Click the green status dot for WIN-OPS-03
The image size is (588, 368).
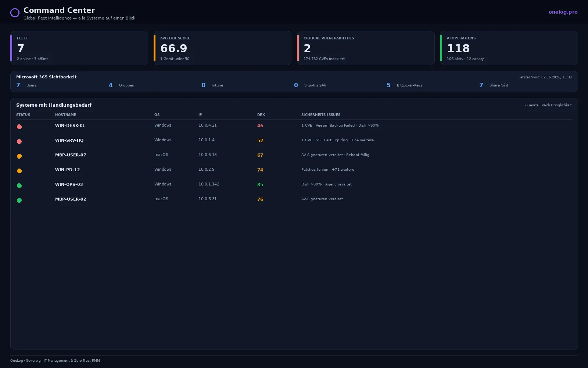[19, 185]
